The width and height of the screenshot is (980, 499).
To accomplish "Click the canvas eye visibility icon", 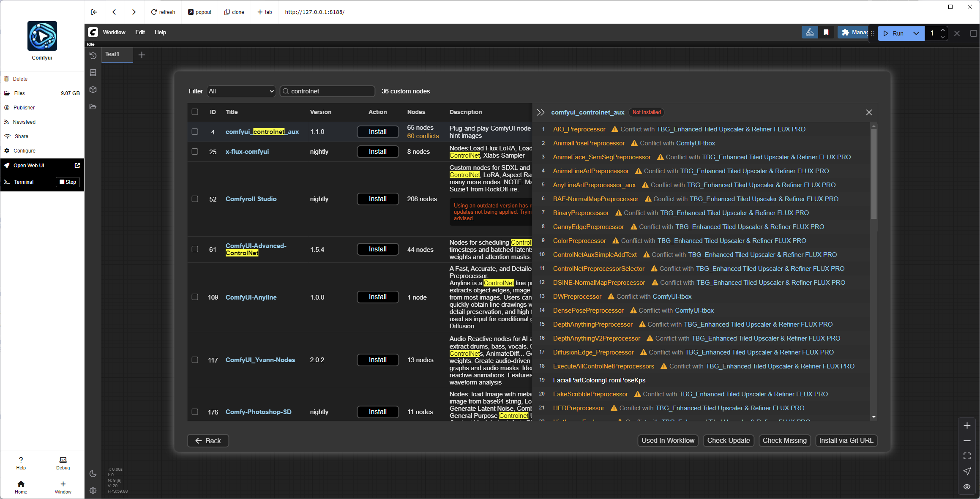I will point(967,487).
